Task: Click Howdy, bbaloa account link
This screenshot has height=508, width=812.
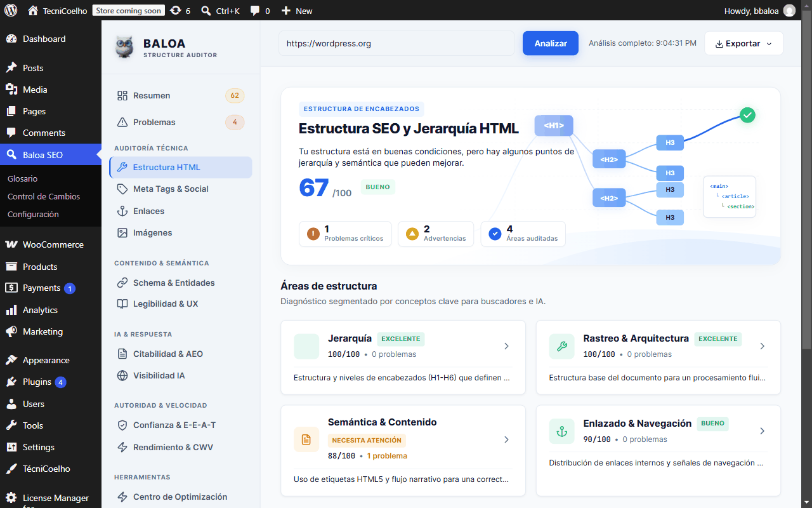Action: click(759, 10)
